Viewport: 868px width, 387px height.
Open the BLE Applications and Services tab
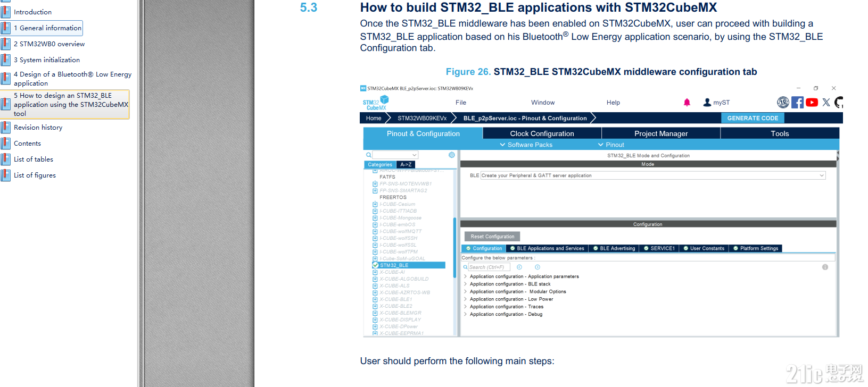(x=547, y=248)
